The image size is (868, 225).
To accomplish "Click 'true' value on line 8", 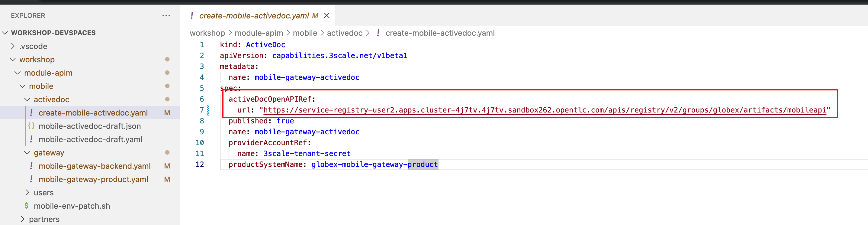I will click(x=285, y=121).
